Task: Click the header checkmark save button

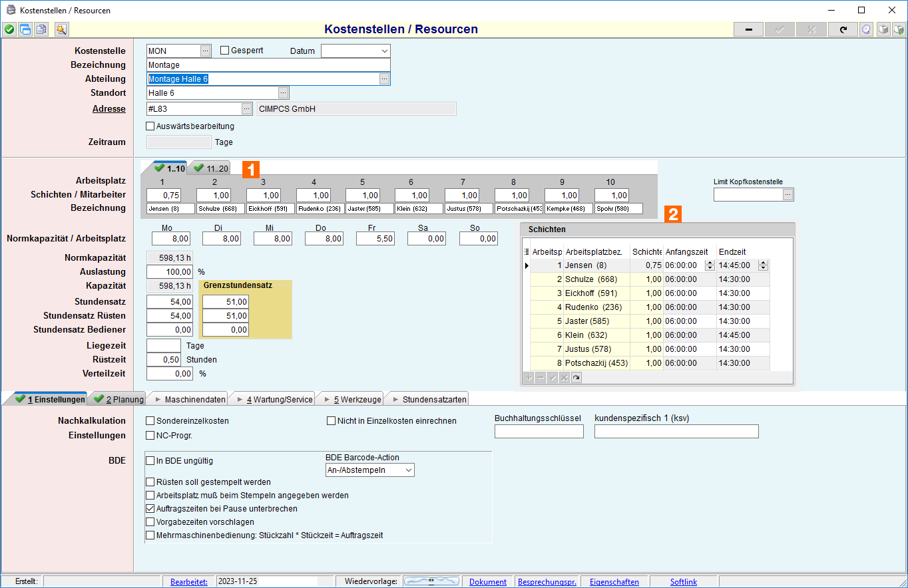Action: point(780,29)
